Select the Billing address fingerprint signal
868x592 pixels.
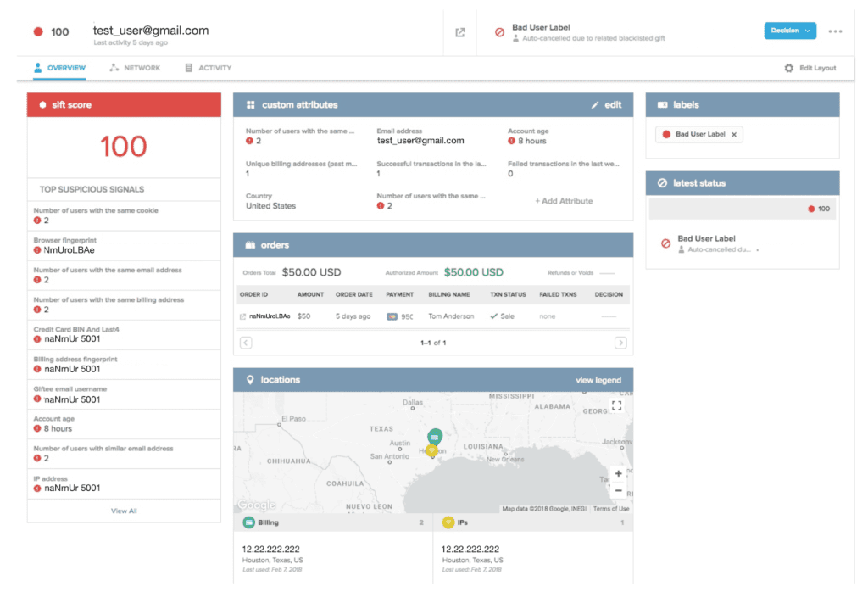[124, 365]
